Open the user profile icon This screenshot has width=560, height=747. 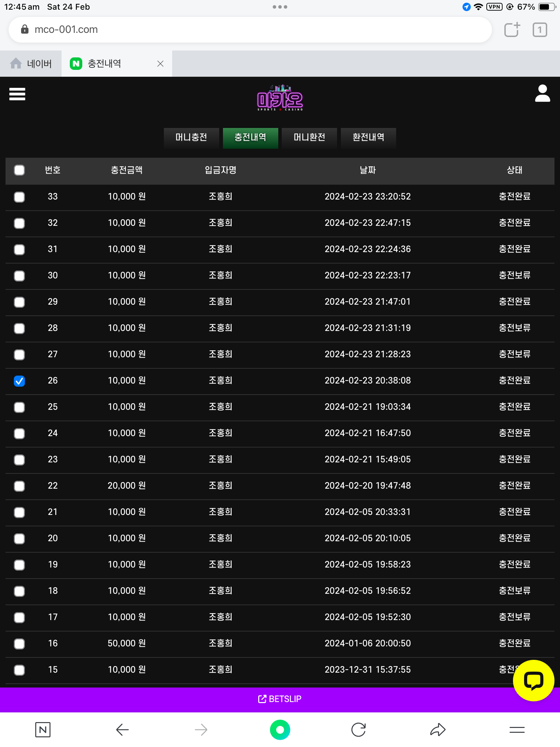point(542,93)
